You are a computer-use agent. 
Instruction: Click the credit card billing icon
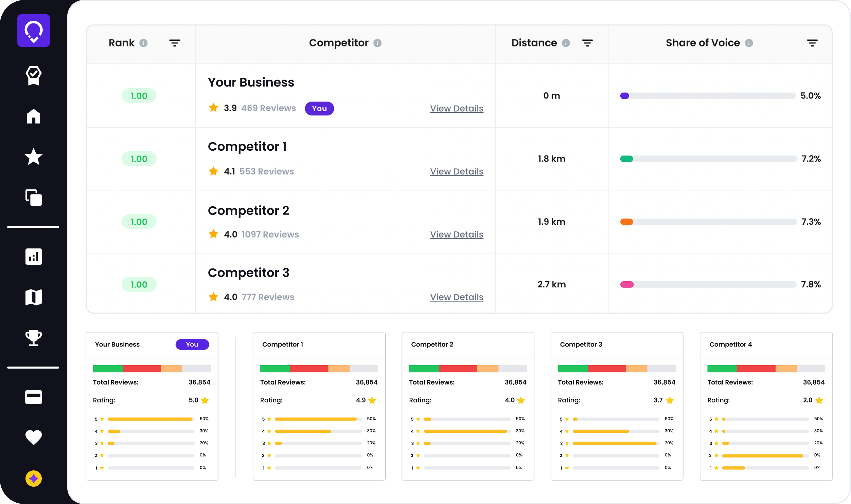(33, 397)
